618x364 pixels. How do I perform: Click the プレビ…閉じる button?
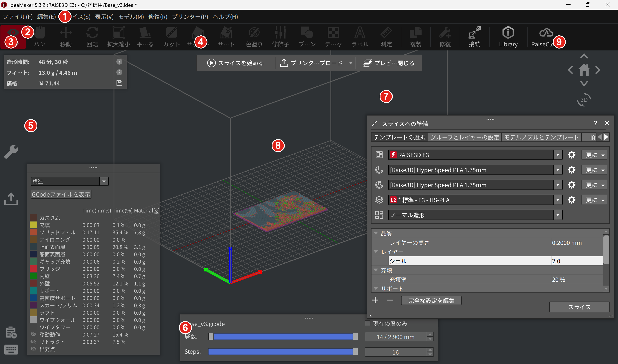click(x=389, y=63)
